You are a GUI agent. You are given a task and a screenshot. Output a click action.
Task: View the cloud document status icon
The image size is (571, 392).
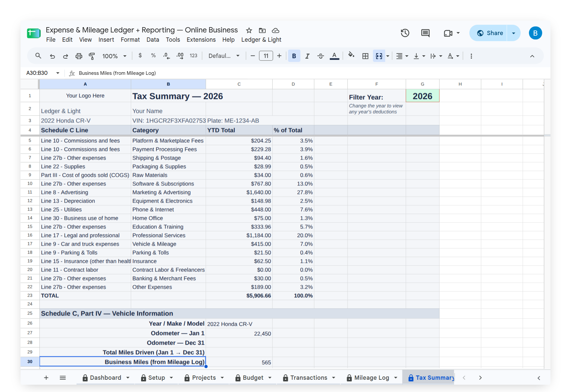point(276,30)
